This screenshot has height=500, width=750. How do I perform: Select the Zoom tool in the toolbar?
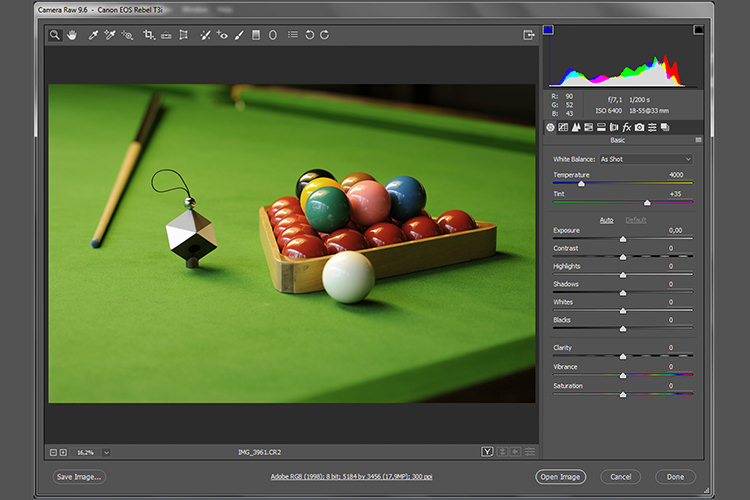click(56, 35)
